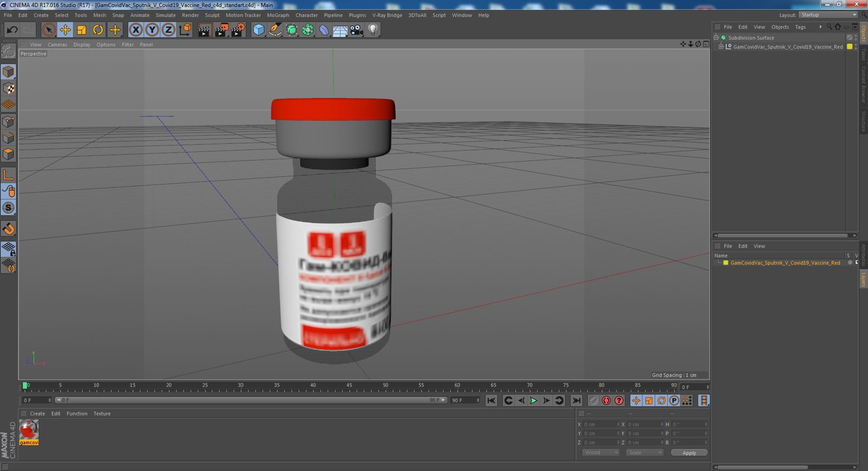The width and height of the screenshot is (868, 471).
Task: Open the viewport Cameras menu
Action: [57, 44]
